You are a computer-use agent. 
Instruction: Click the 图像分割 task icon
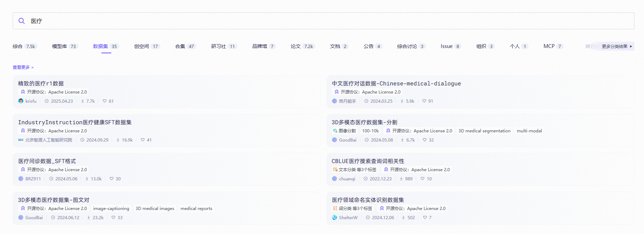coord(335,131)
